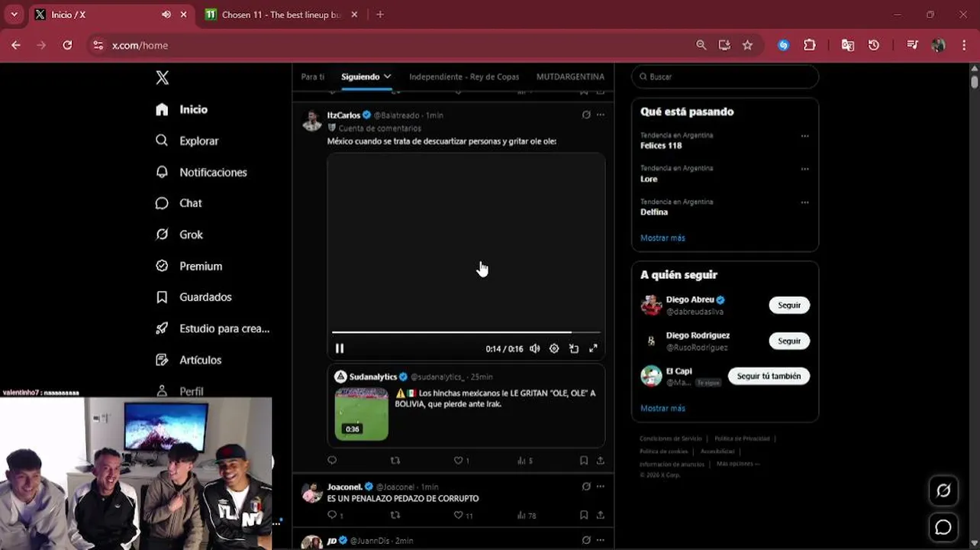Screen dimensions: 980x550
Task: Open Joaconel profile avatar
Action: tap(311, 493)
